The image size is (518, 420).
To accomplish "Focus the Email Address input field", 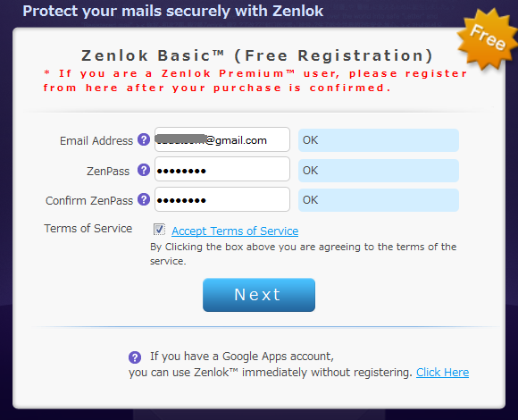I will click(222, 139).
